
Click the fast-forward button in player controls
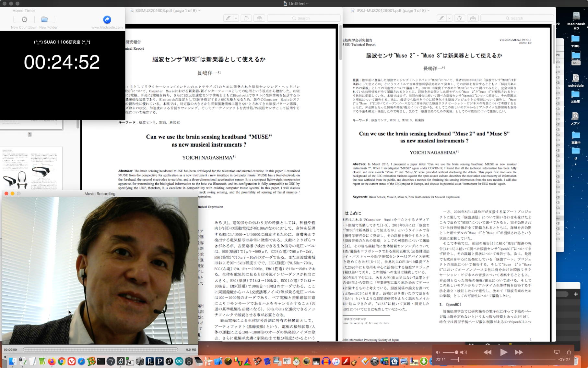coord(519,352)
